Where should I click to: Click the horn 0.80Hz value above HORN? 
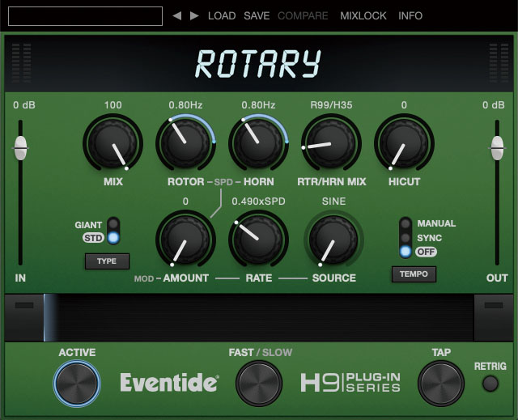[258, 105]
